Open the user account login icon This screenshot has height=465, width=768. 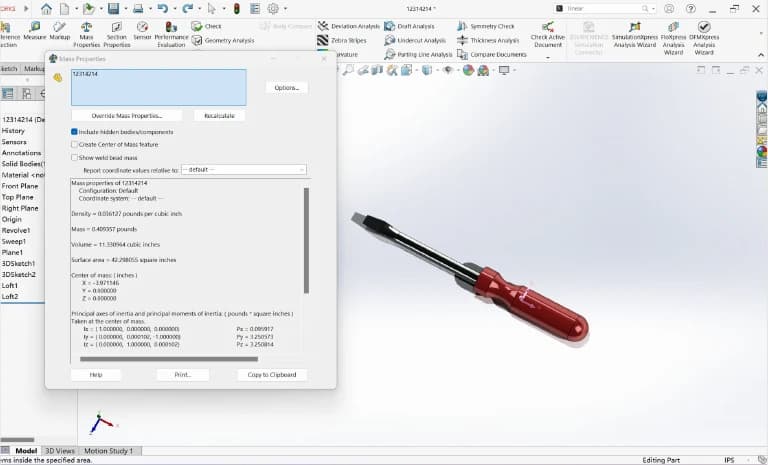click(669, 8)
